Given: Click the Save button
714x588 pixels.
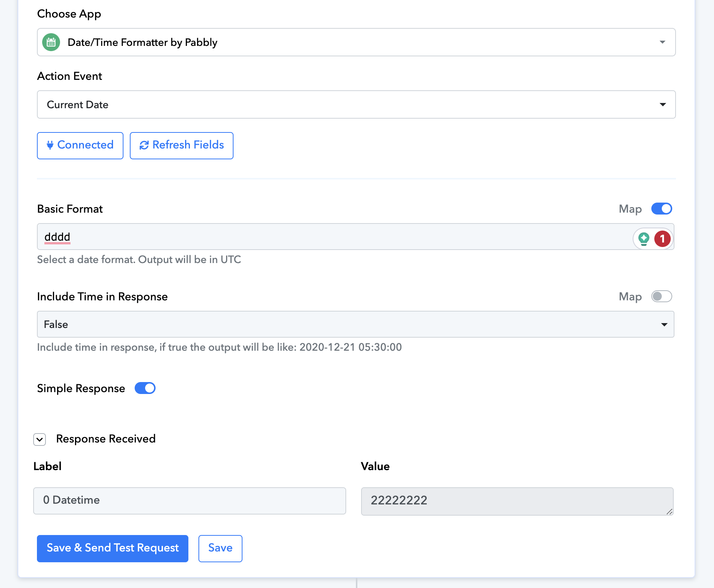Looking at the screenshot, I should [220, 548].
